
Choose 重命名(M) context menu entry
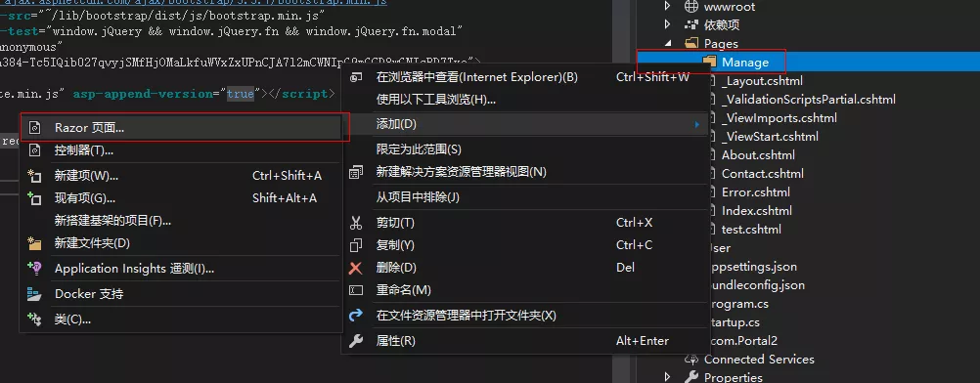click(525, 290)
